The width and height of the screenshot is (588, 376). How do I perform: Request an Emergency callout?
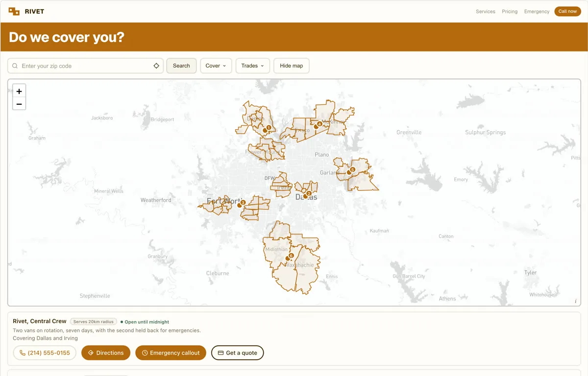coord(171,352)
